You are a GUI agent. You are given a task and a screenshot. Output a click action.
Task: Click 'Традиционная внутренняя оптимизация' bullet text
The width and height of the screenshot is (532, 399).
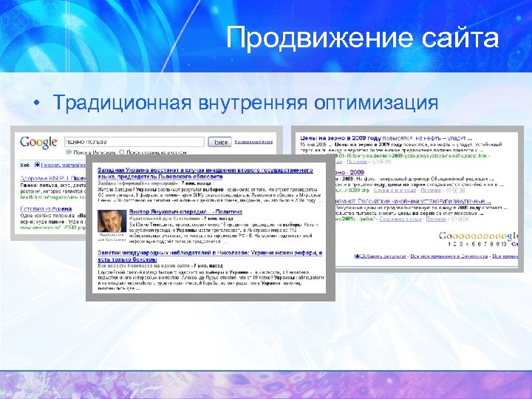pyautogui.click(x=245, y=102)
